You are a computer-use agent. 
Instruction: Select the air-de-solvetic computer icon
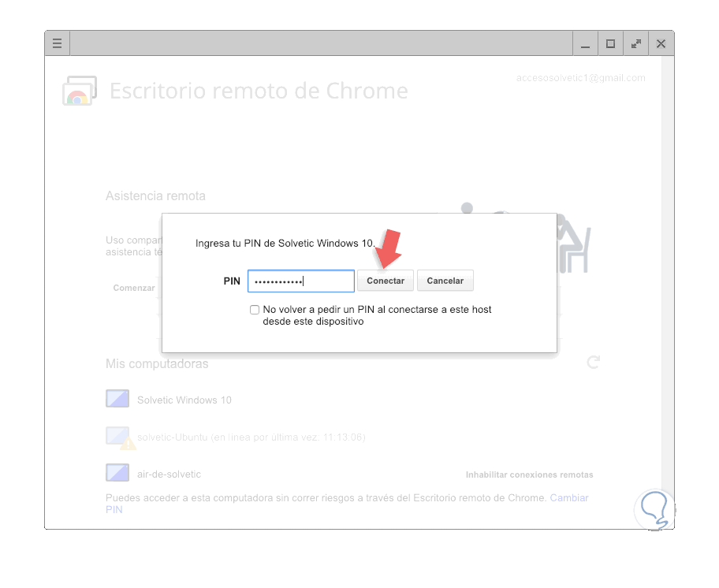coord(117,472)
